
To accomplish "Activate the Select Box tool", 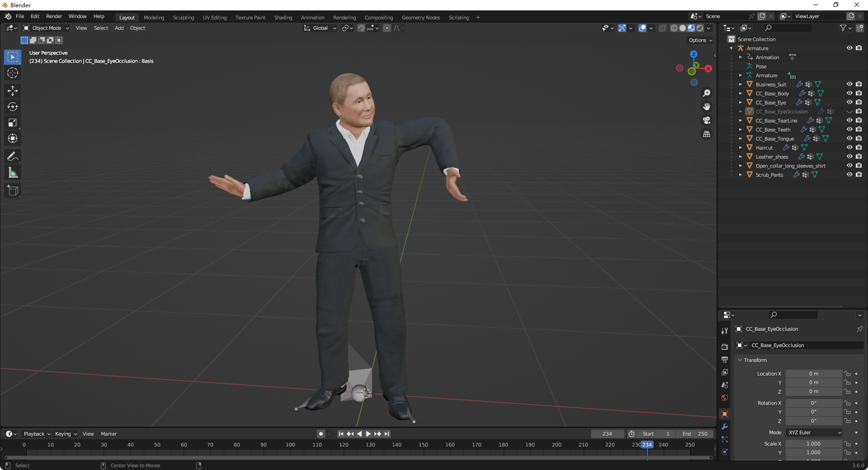I will [x=13, y=57].
